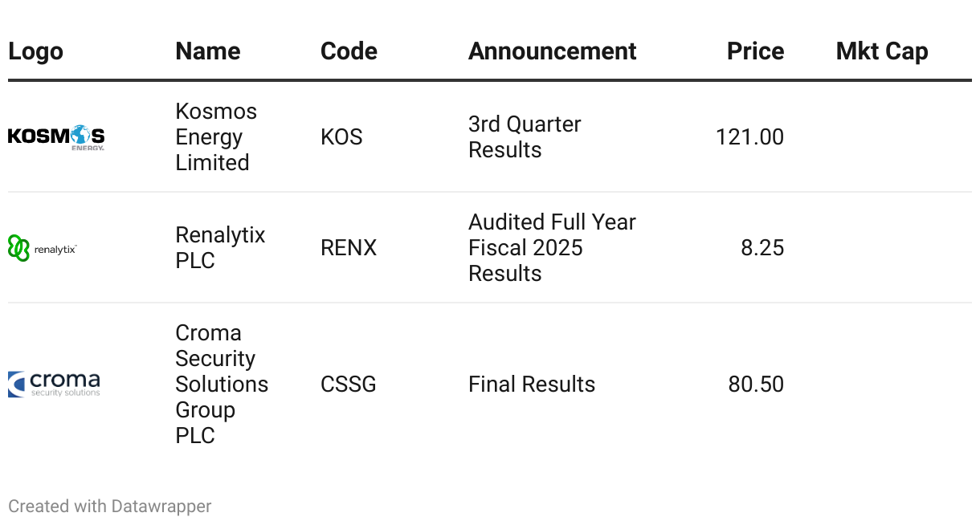Open the Kosmos Energy Limited name
This screenshot has width=980, height=525.
[215, 137]
